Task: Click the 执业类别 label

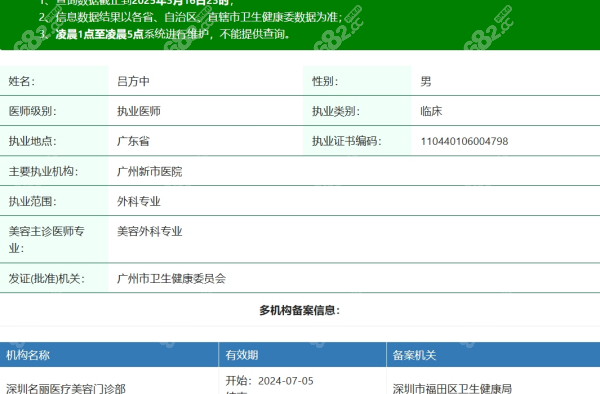Action: click(336, 111)
